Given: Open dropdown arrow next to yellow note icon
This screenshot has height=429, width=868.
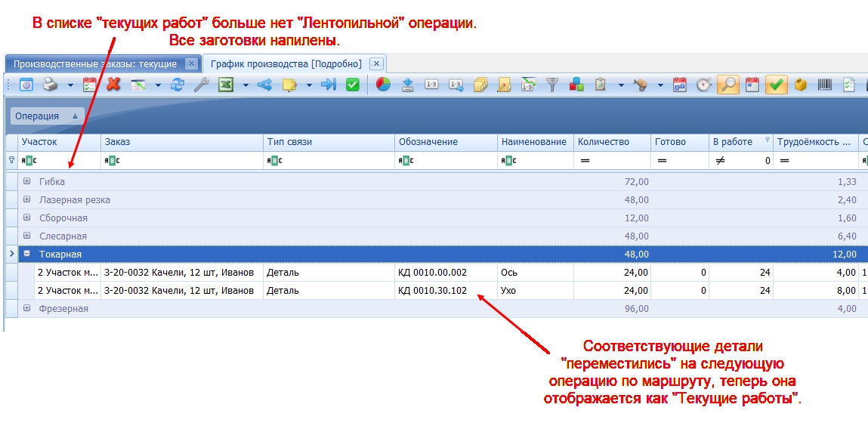Looking at the screenshot, I should point(309,85).
